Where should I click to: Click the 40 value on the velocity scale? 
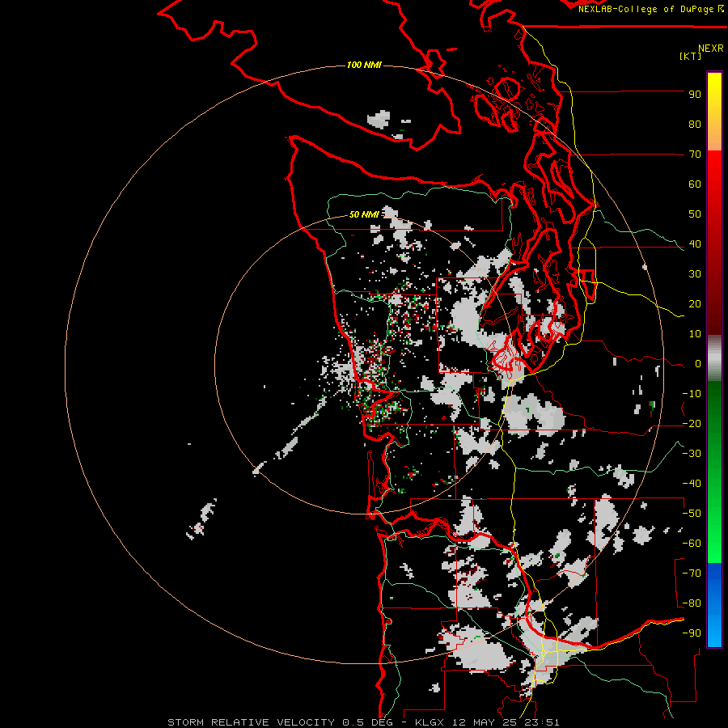click(x=695, y=244)
